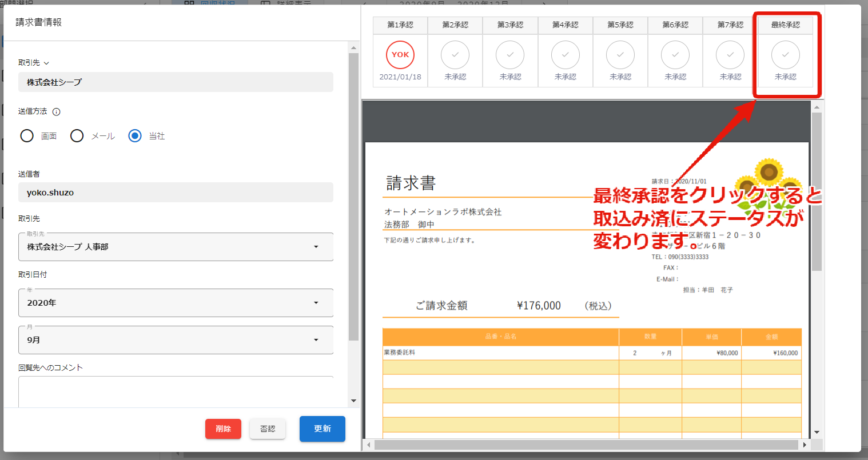Viewport: 868px width, 460px height.
Task: Click the 株式会社シープ field
Action: coord(176,82)
